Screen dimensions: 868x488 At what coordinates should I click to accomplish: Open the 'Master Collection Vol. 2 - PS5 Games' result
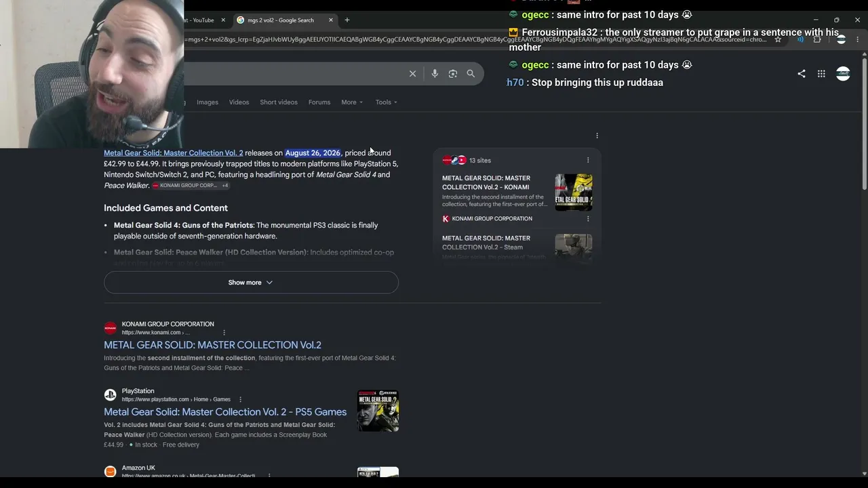(225, 412)
